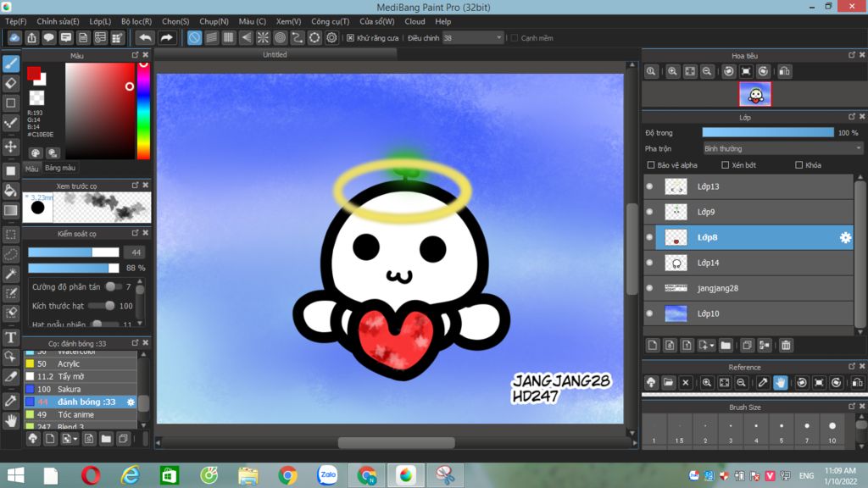Screen dimensions: 868x488
Task: Hide layer Lớp13
Action: tap(650, 186)
